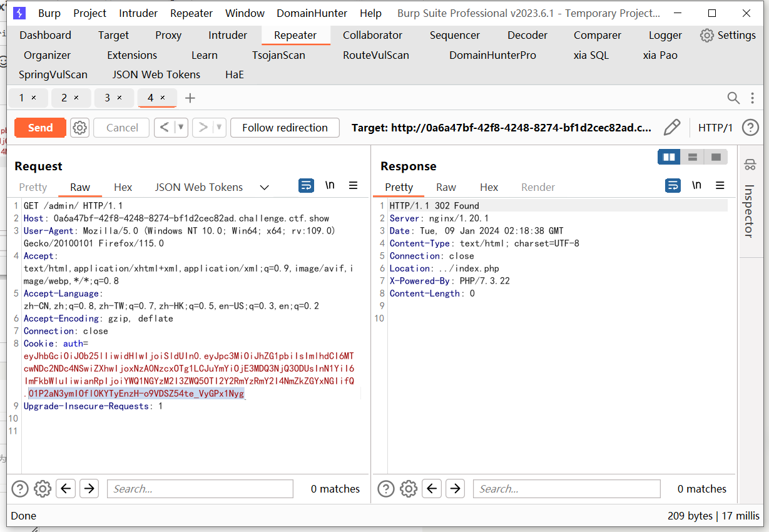Toggle non-printable characters in Request panel
This screenshot has width=769, height=532.
tap(330, 186)
